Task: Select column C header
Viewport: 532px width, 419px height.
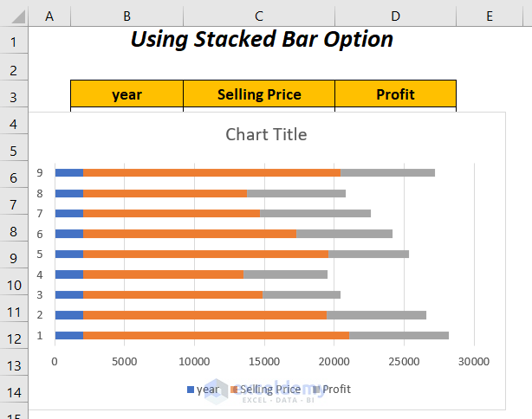Action: tap(259, 15)
